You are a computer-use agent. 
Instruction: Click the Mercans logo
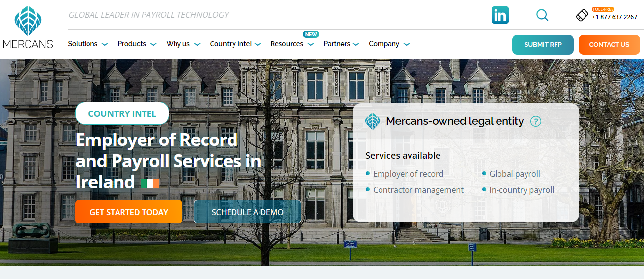(x=28, y=28)
